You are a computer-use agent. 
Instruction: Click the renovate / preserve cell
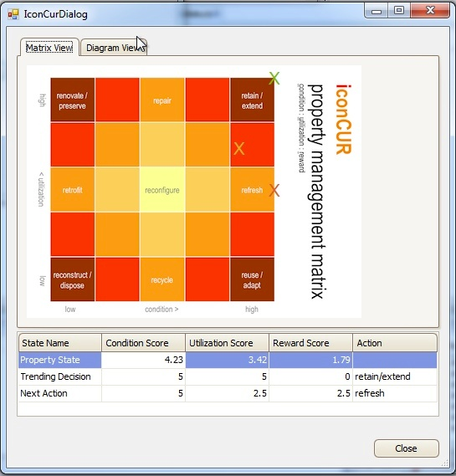click(x=72, y=100)
